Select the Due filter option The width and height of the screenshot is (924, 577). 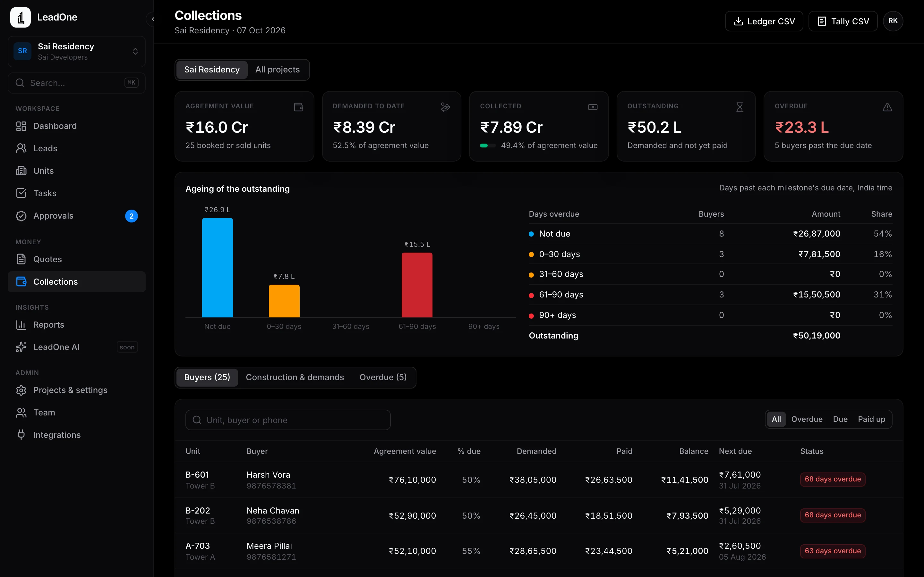pos(840,419)
